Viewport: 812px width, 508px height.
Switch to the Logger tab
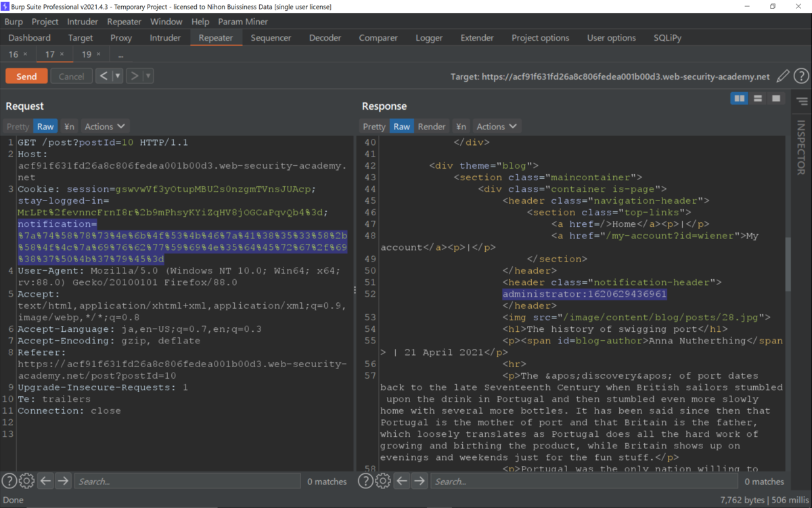(429, 38)
